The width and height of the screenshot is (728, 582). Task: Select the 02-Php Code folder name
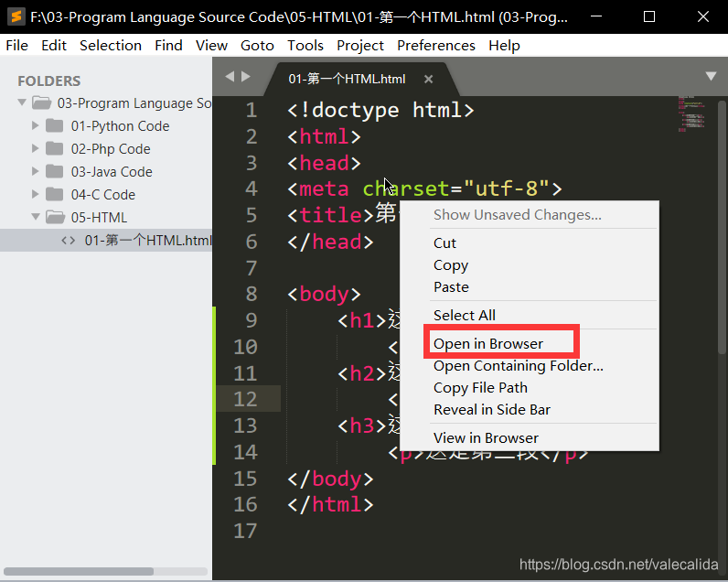coord(111,148)
